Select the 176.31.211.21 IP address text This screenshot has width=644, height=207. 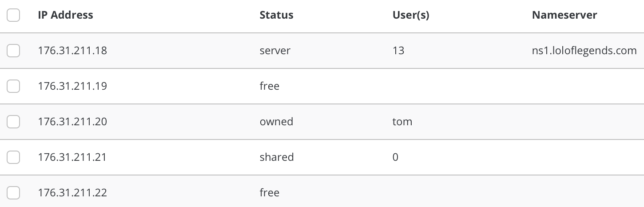(72, 157)
